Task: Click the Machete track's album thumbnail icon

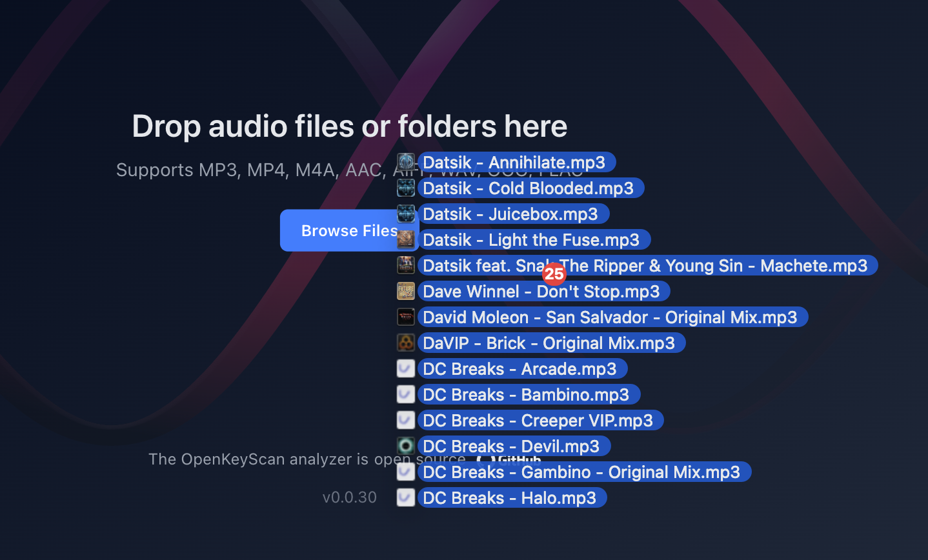Action: point(406,265)
